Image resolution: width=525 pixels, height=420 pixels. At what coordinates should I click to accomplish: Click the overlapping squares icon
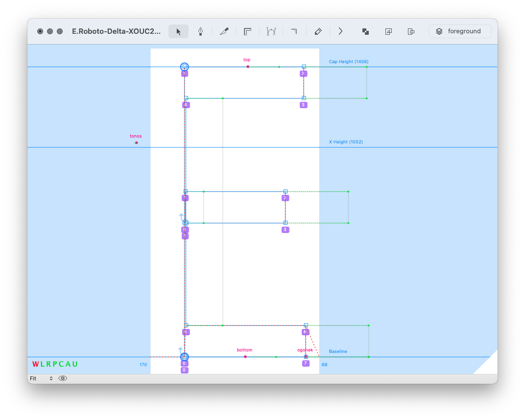[365, 31]
